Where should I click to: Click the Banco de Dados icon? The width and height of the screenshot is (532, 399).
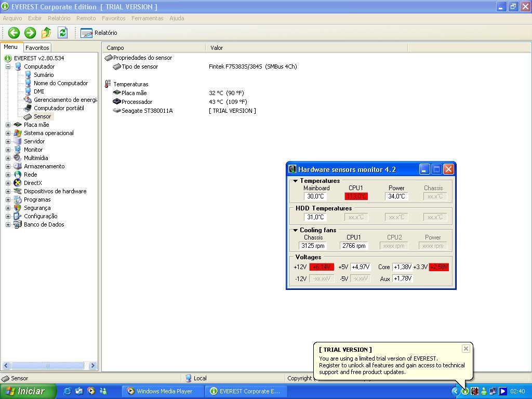[x=18, y=224]
